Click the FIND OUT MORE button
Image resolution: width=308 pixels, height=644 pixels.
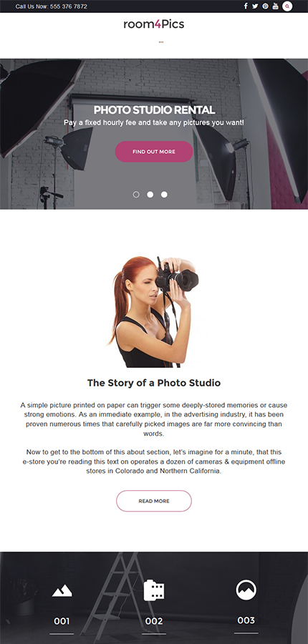pyautogui.click(x=154, y=152)
